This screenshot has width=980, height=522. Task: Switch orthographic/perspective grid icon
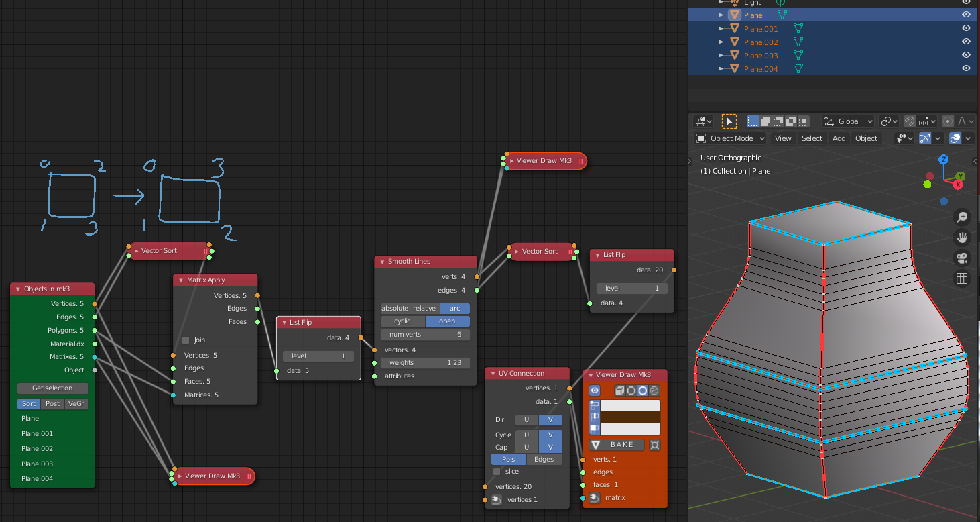(x=962, y=279)
